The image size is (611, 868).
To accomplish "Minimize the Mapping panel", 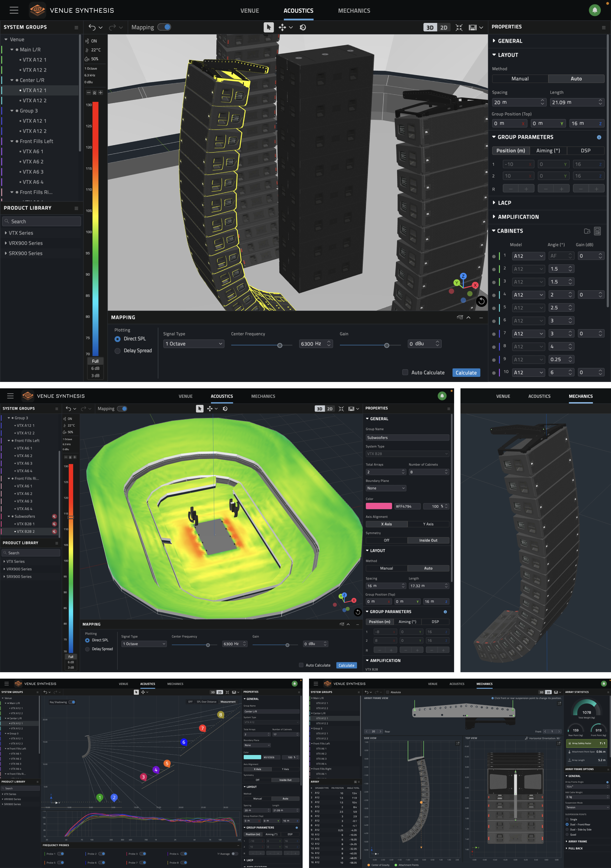I will point(481,318).
